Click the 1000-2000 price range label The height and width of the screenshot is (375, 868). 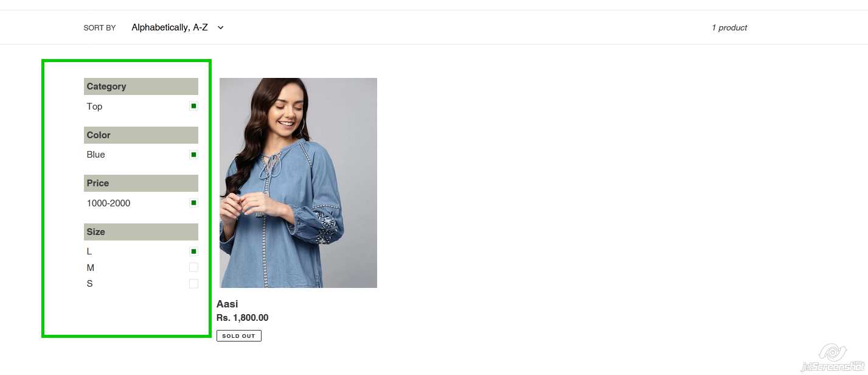pos(108,203)
